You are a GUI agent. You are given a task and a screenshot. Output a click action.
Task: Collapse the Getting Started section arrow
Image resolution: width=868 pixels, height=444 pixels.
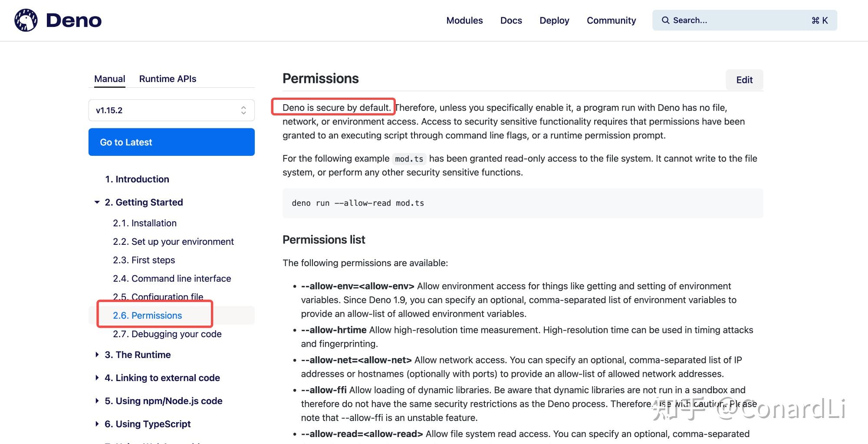coord(97,202)
